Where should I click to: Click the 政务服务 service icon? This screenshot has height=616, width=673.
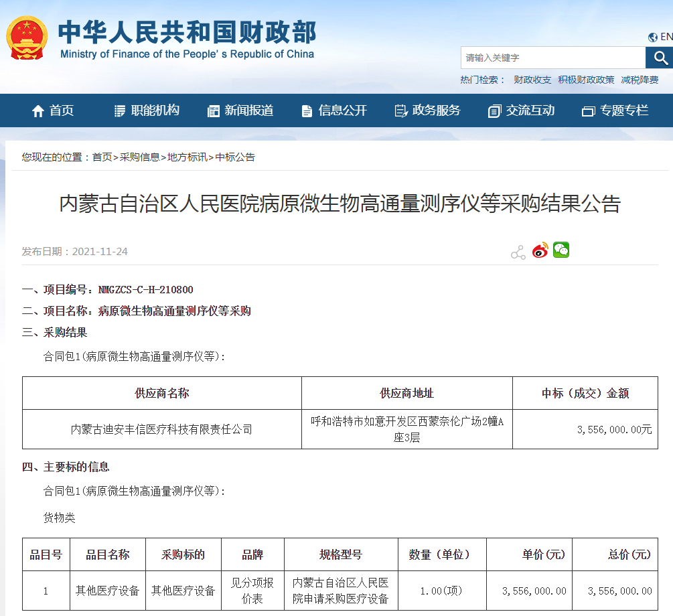pos(400,110)
